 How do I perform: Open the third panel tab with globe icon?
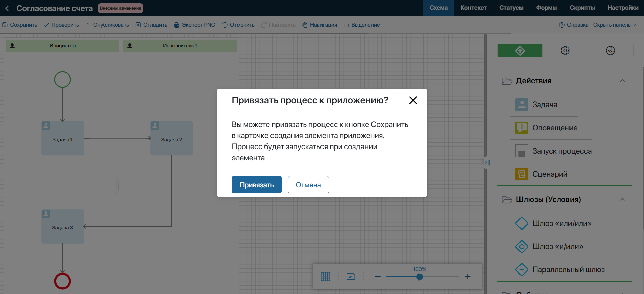click(x=610, y=51)
